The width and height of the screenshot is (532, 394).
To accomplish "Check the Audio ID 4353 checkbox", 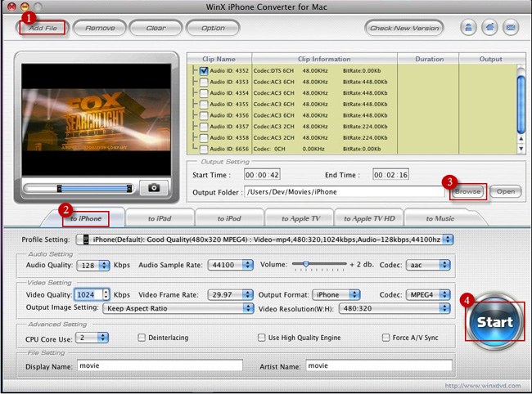I will click(204, 82).
